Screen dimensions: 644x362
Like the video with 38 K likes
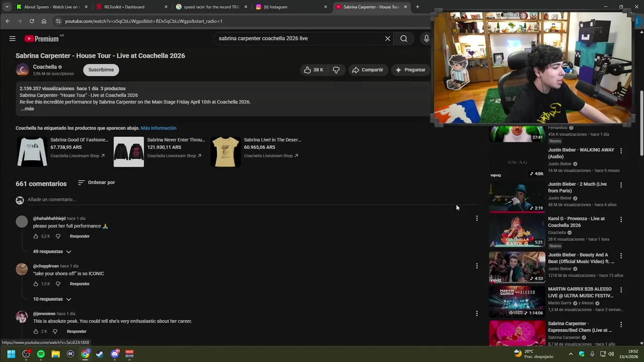[313, 70]
